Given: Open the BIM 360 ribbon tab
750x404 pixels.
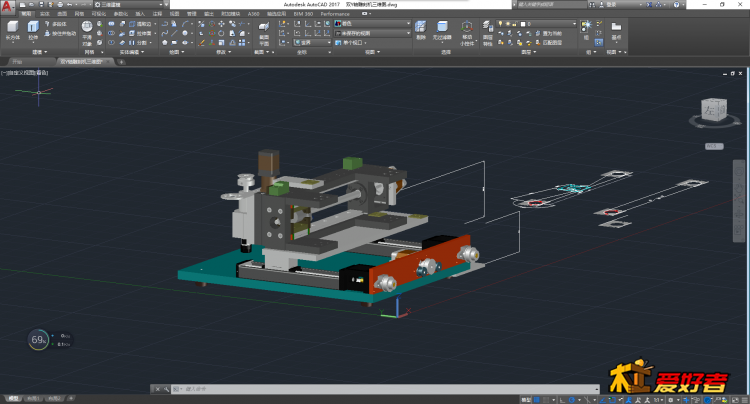Looking at the screenshot, I should [303, 14].
